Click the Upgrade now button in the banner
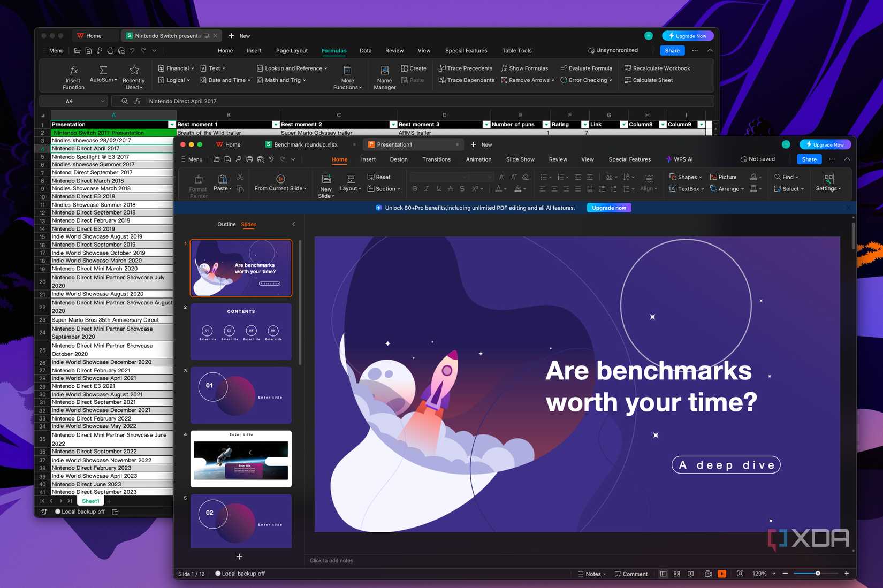 click(x=608, y=208)
